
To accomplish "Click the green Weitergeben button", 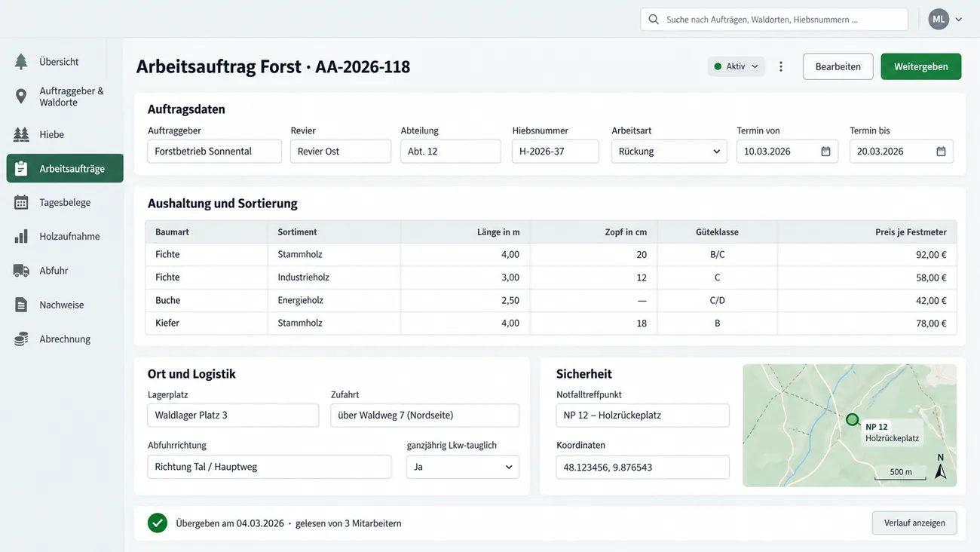I will coord(921,66).
